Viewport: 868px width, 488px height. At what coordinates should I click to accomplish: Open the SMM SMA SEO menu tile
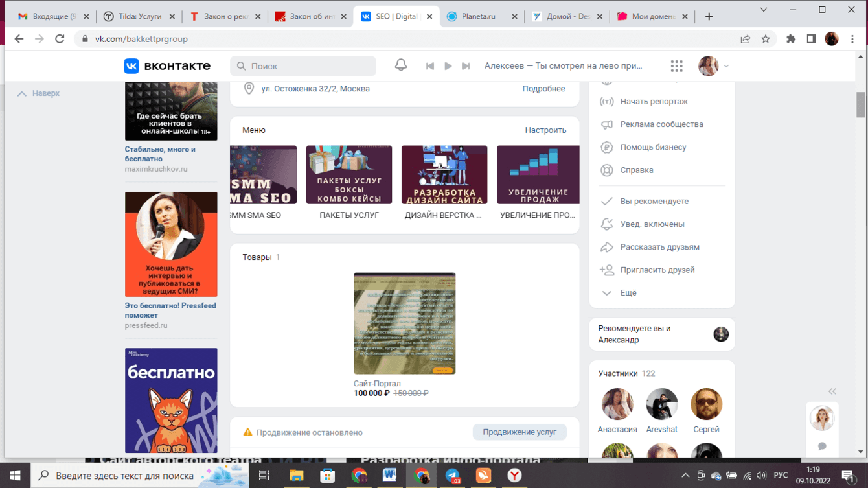263,183
